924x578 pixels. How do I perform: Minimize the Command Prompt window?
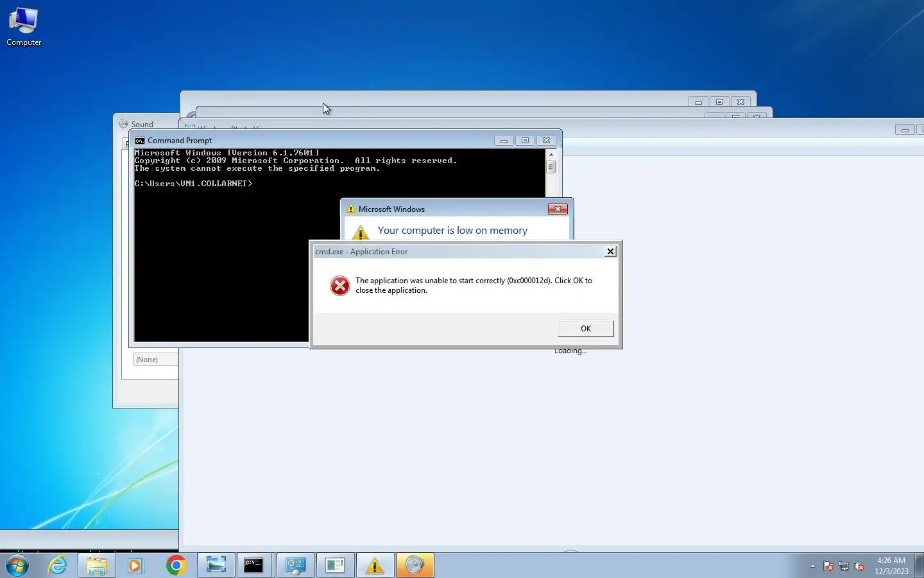504,140
